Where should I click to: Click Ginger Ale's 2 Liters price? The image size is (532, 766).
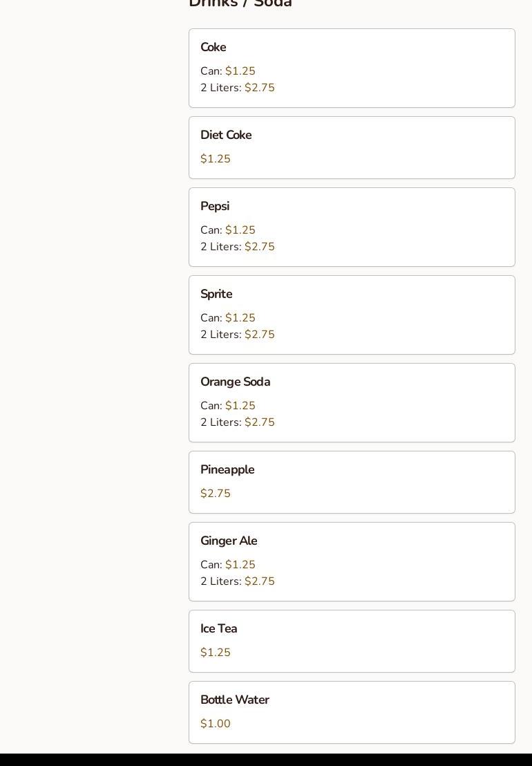(259, 581)
